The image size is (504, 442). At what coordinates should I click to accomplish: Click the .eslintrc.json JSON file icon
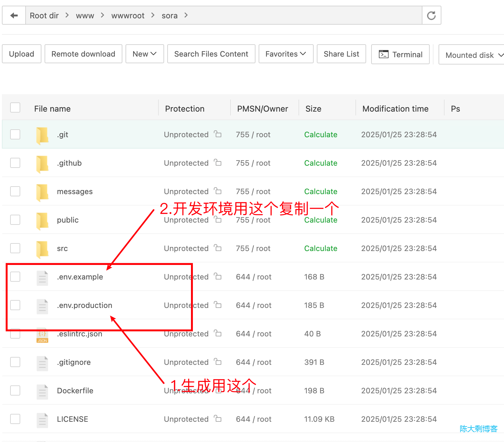[x=42, y=335]
